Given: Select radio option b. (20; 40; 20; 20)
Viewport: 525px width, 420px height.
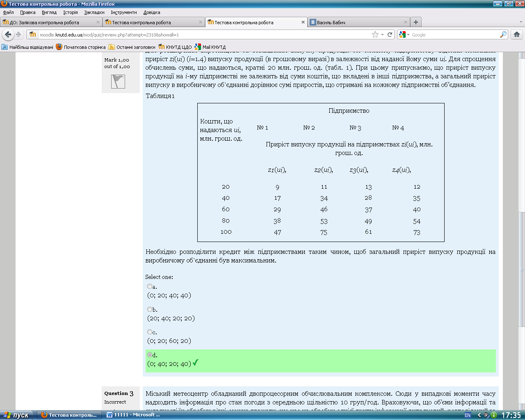Looking at the screenshot, I should [150, 309].
